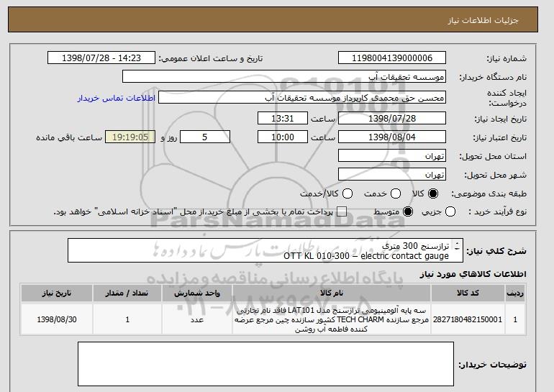Select the خدمت radio button
Screen dimensions: 554x392
[x=396, y=193]
